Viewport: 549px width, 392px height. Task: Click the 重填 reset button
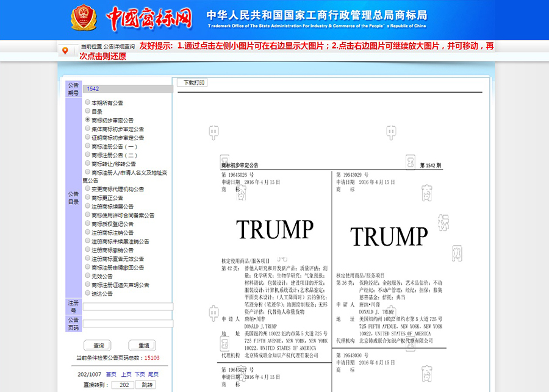(x=142, y=346)
